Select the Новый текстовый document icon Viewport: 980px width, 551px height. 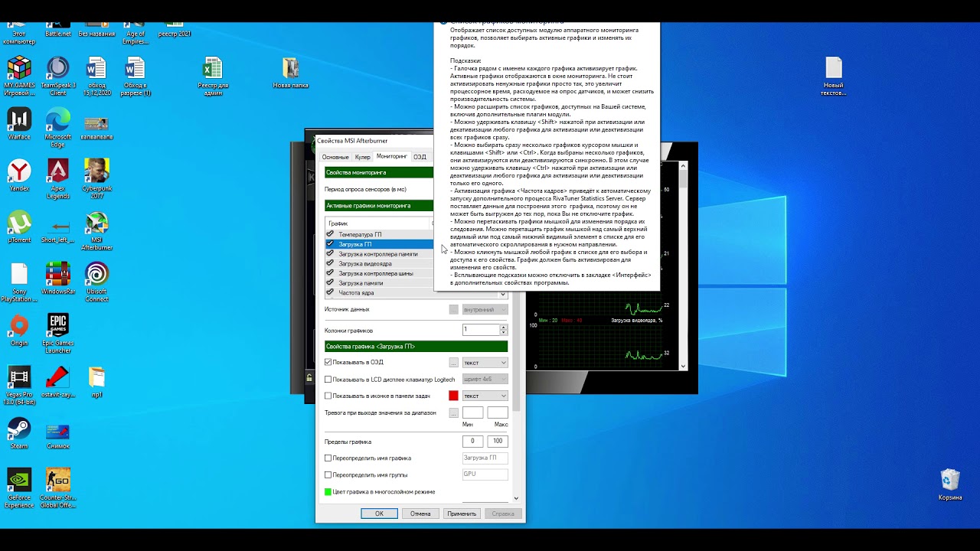point(834,77)
